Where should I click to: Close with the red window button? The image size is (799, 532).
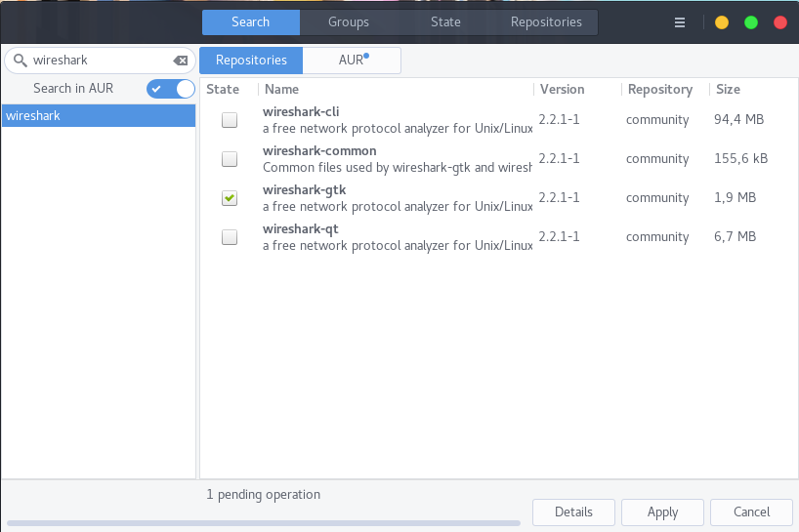780,22
